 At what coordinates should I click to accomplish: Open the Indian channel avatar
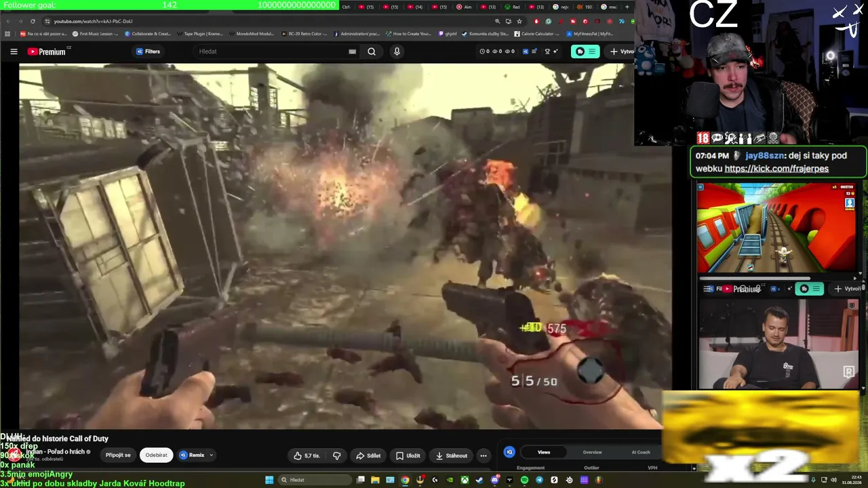tap(14, 454)
